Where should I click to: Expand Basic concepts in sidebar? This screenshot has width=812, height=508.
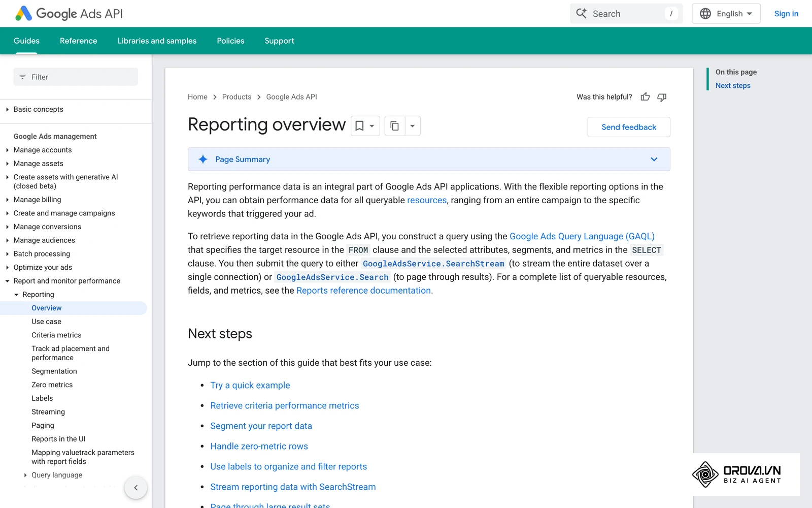[x=7, y=109]
